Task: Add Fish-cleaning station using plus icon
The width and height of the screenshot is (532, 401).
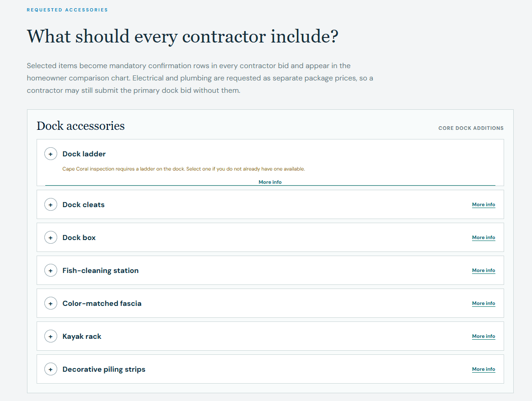Action: click(x=51, y=270)
